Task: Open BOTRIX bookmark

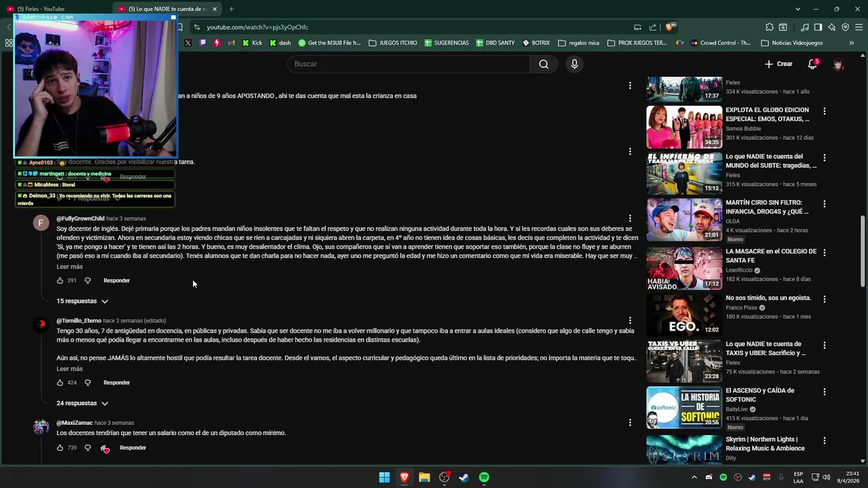Action: [536, 43]
